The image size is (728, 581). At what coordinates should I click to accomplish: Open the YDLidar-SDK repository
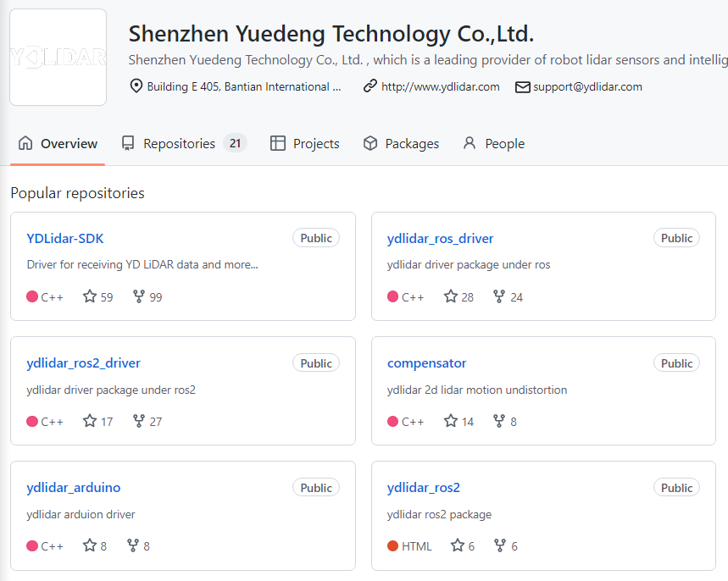(x=65, y=238)
